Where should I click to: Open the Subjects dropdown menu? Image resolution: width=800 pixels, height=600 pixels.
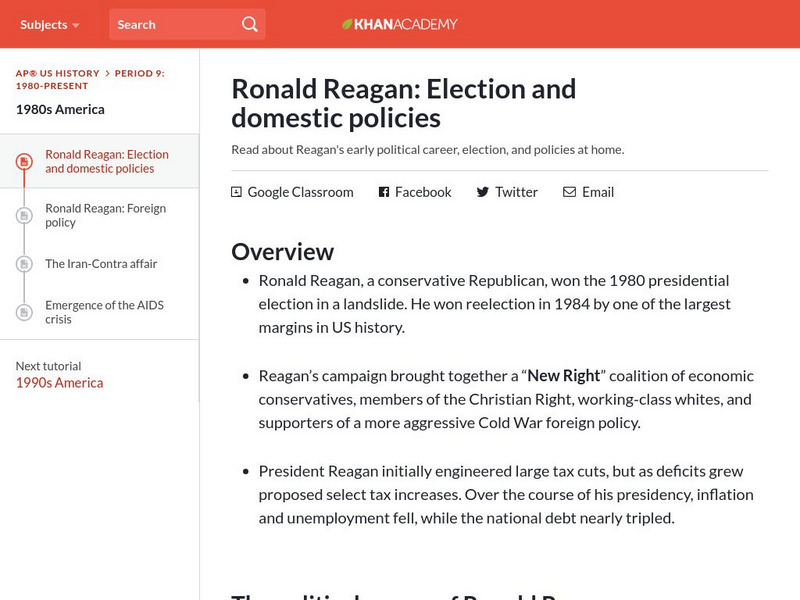click(49, 24)
